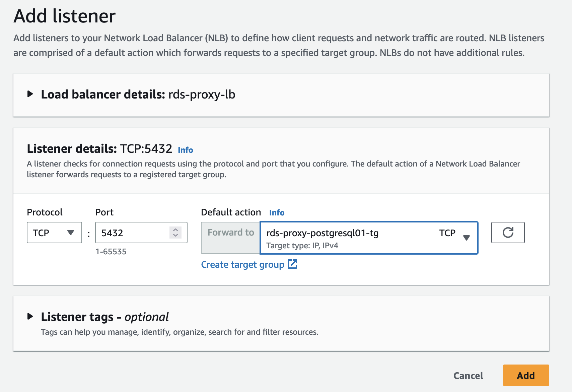Expand the Load balancer details triangle

(x=30, y=94)
